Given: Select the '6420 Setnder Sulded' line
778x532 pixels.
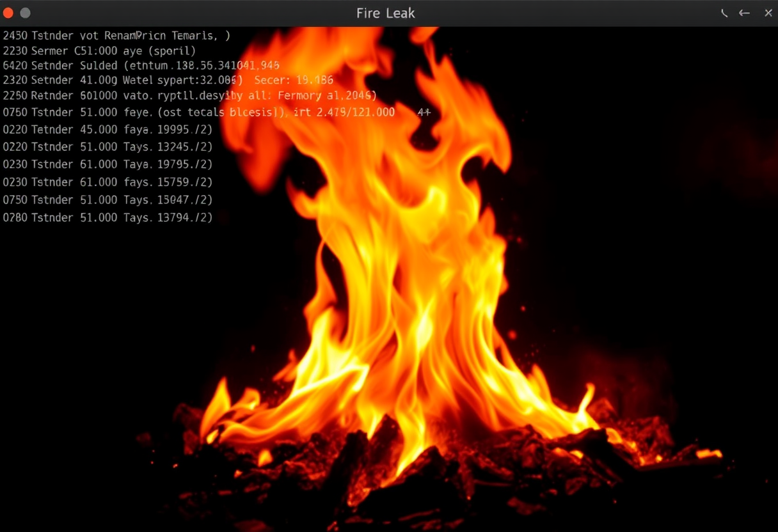Looking at the screenshot, I should tap(141, 65).
